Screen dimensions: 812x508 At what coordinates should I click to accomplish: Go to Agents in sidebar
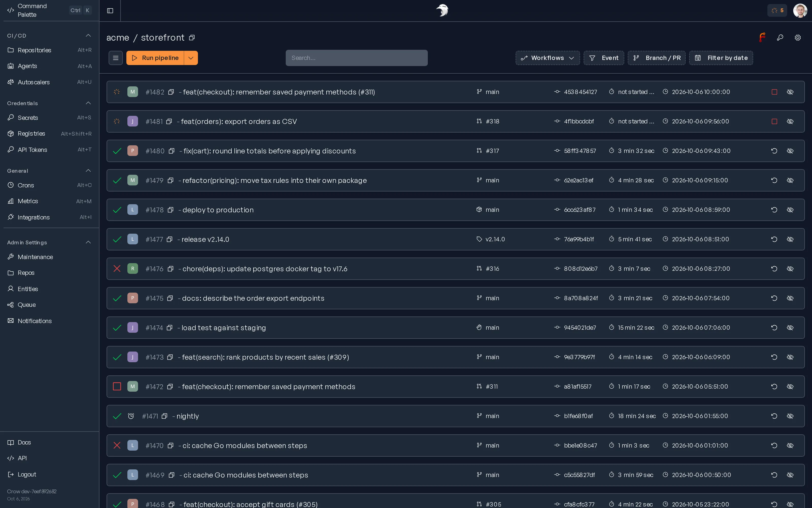point(49,66)
